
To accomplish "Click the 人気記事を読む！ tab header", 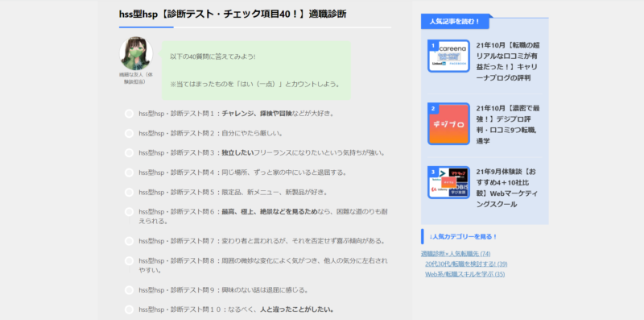I will coord(455,22).
